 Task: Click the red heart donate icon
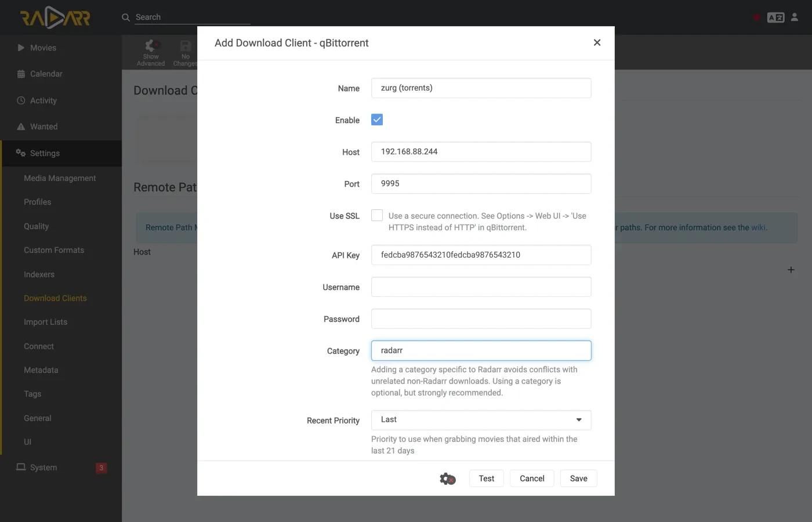[756, 17]
